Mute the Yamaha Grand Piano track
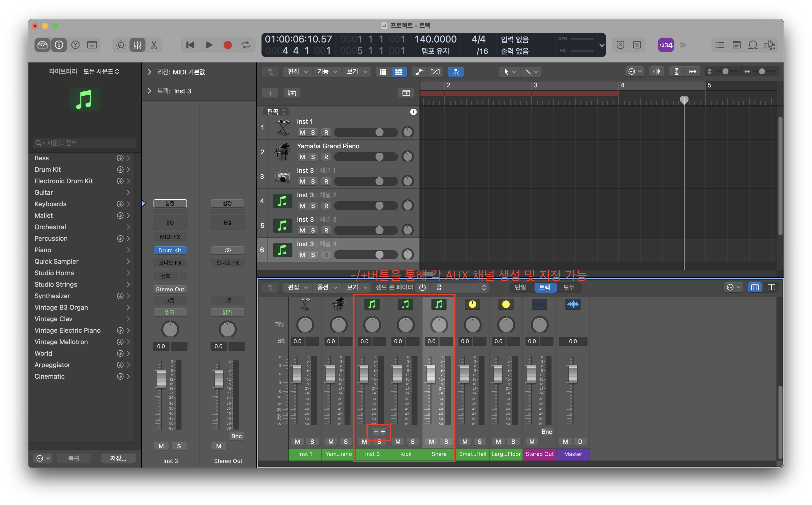 click(x=302, y=157)
